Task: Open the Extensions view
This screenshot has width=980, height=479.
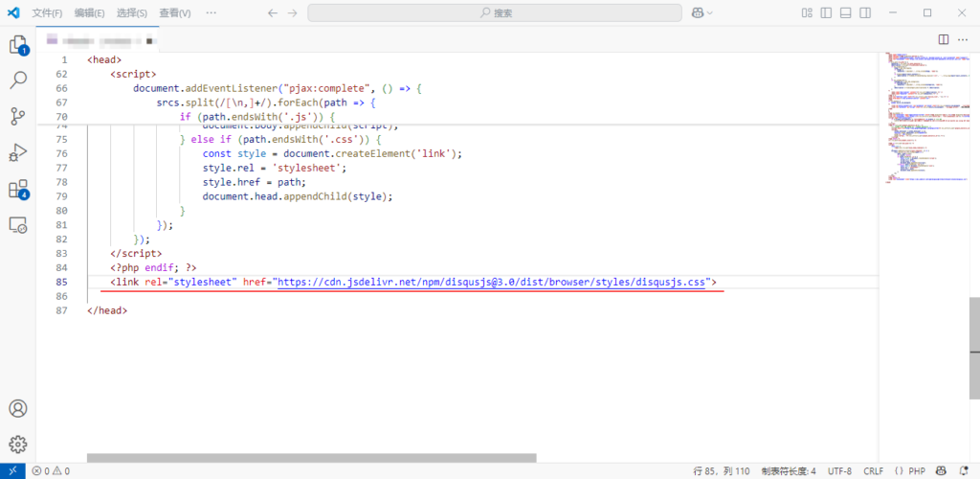Action: tap(18, 189)
